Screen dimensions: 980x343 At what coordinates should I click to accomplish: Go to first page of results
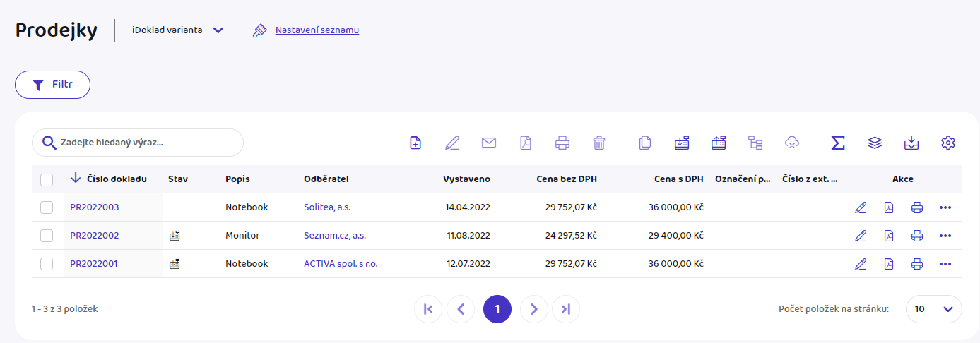(428, 309)
